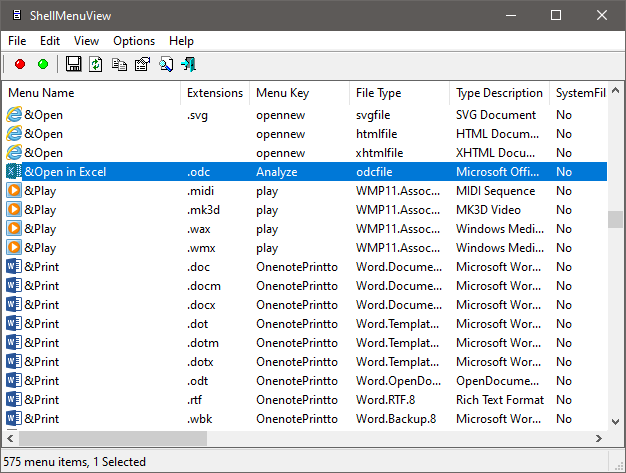Select the '&Open in Excel' row name
The width and height of the screenshot is (626, 473).
click(x=65, y=172)
